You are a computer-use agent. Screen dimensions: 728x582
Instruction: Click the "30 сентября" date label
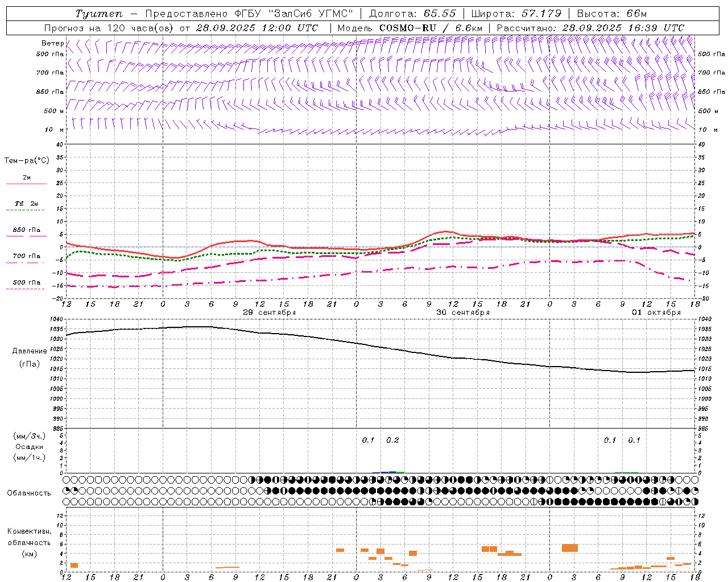pos(463,313)
